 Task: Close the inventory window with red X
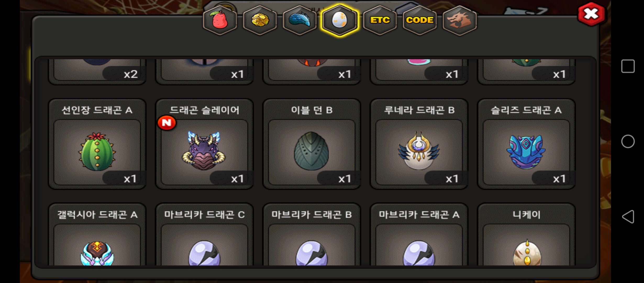[591, 14]
